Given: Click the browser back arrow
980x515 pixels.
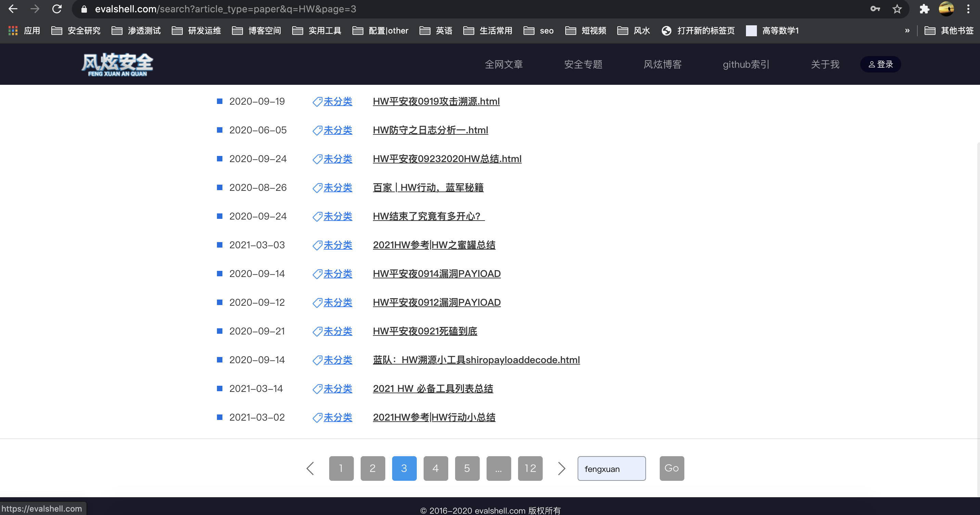Looking at the screenshot, I should (x=13, y=9).
